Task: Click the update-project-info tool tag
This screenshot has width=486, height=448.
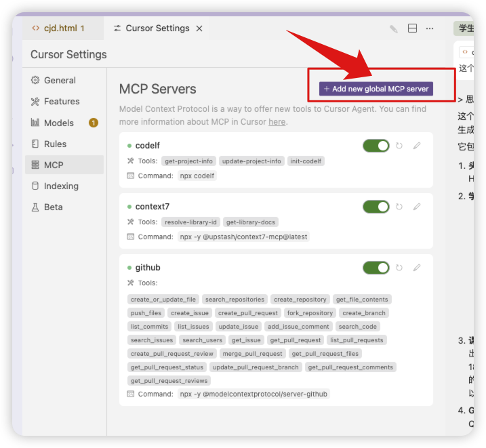Action: pyautogui.click(x=251, y=161)
